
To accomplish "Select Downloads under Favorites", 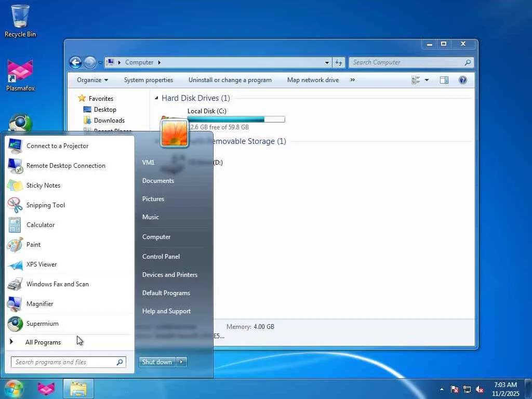I will (109, 121).
